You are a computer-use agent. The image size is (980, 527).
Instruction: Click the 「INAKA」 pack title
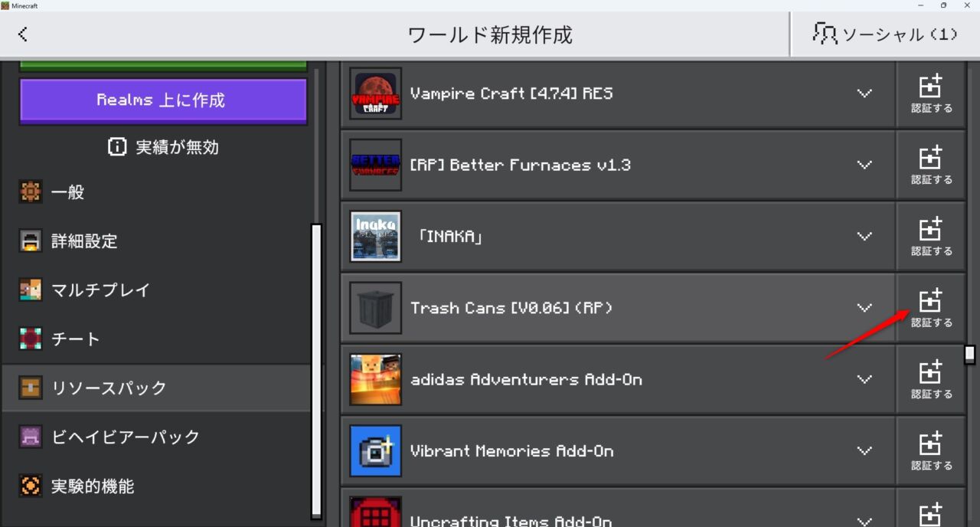point(449,236)
